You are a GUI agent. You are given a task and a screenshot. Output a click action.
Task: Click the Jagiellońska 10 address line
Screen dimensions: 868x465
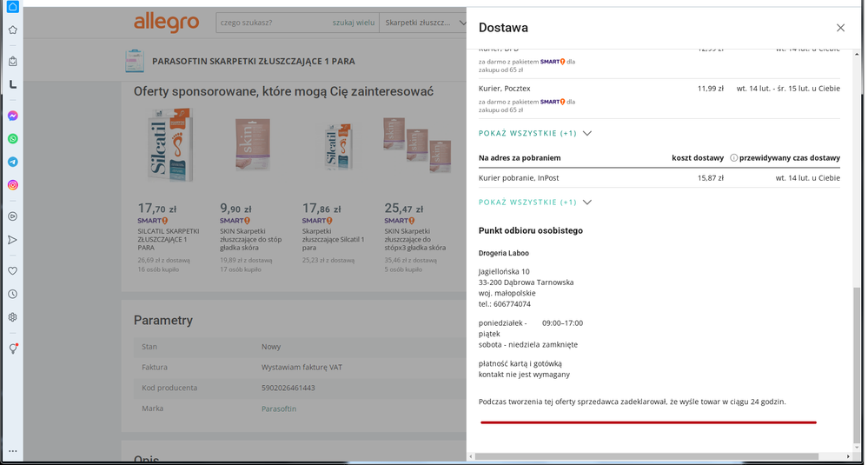point(504,272)
